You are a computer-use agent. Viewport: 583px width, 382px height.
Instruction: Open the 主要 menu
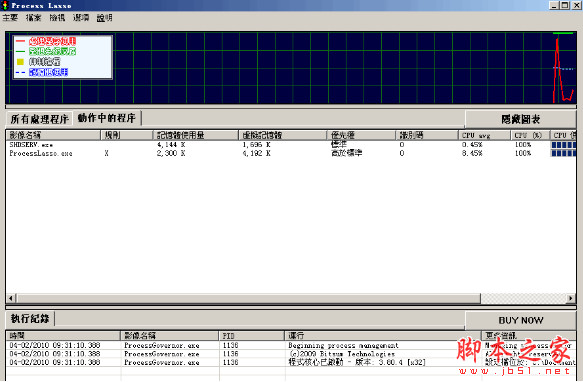(10, 17)
